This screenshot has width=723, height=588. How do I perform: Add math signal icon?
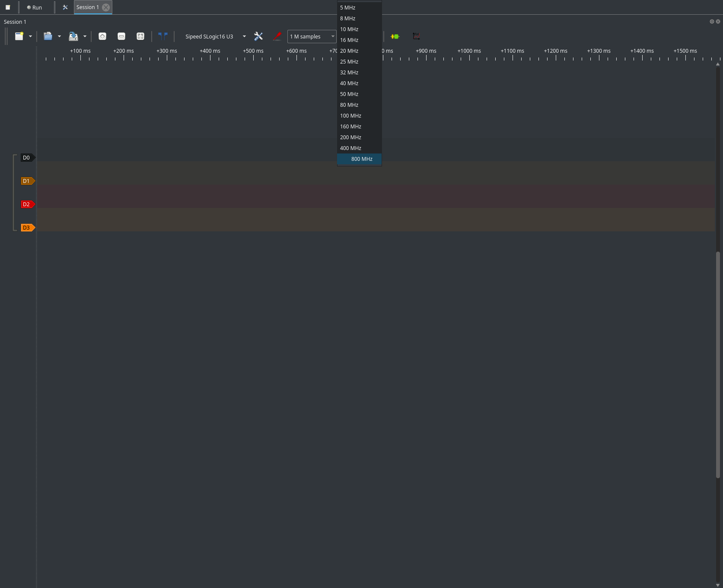(416, 36)
